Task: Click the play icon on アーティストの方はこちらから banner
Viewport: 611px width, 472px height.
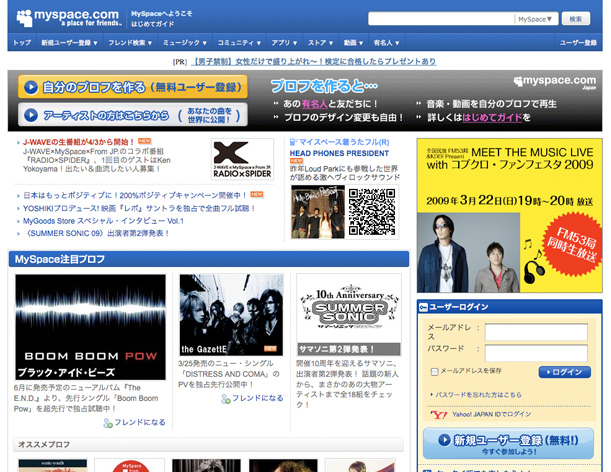Action: (31, 115)
